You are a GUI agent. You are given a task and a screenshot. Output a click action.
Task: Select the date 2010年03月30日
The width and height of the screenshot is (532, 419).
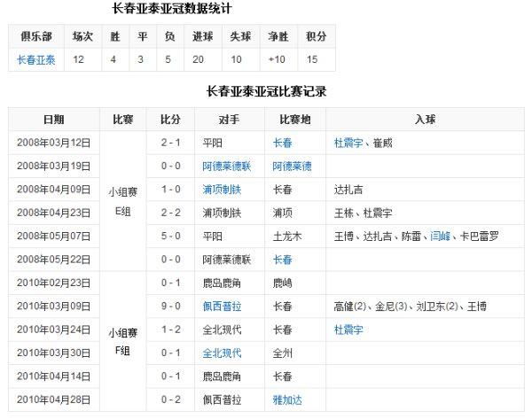53,353
